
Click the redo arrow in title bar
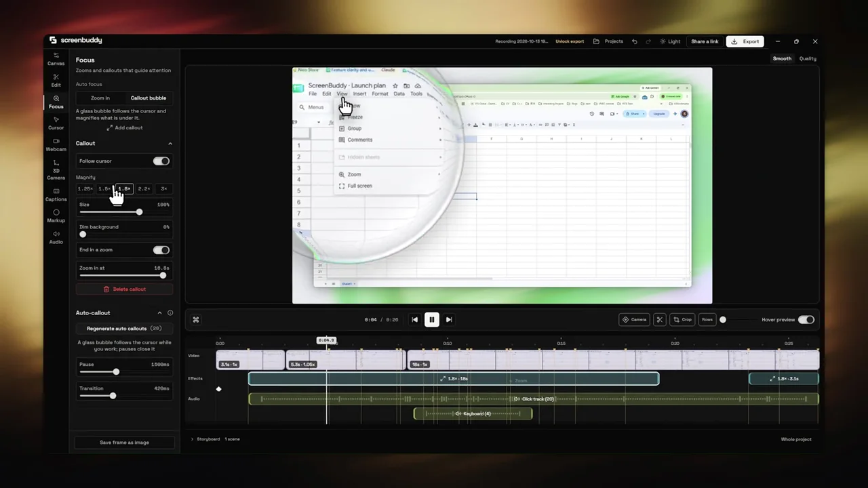click(x=648, y=41)
